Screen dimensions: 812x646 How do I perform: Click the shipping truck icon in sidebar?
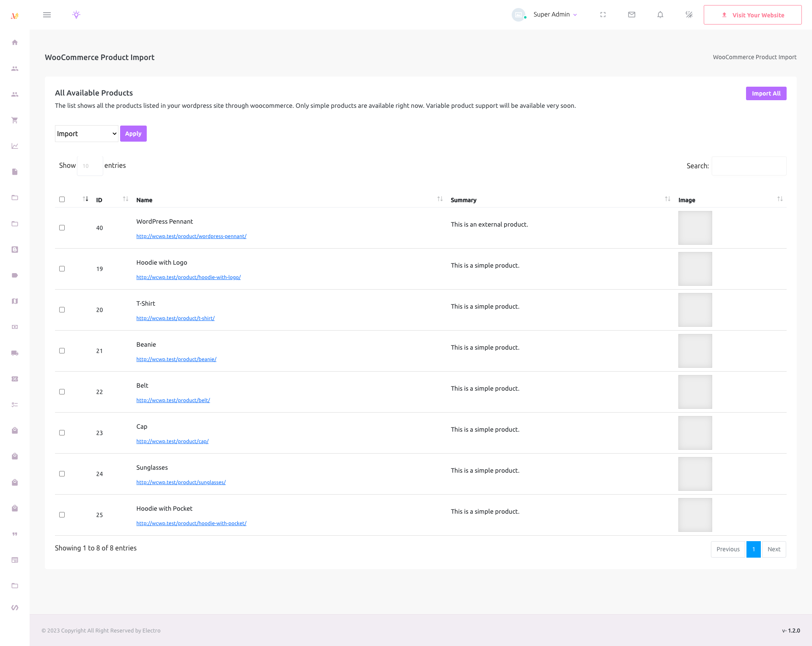coord(15,353)
